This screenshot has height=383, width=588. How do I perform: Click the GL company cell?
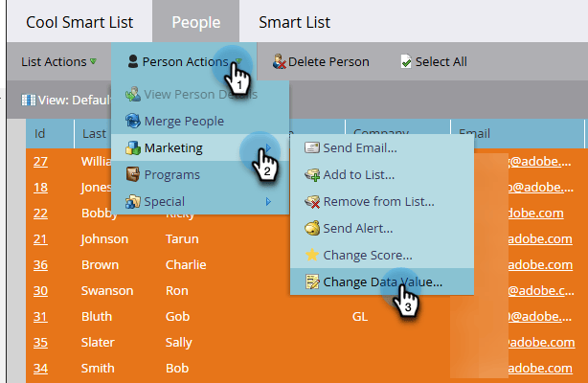[x=360, y=317]
